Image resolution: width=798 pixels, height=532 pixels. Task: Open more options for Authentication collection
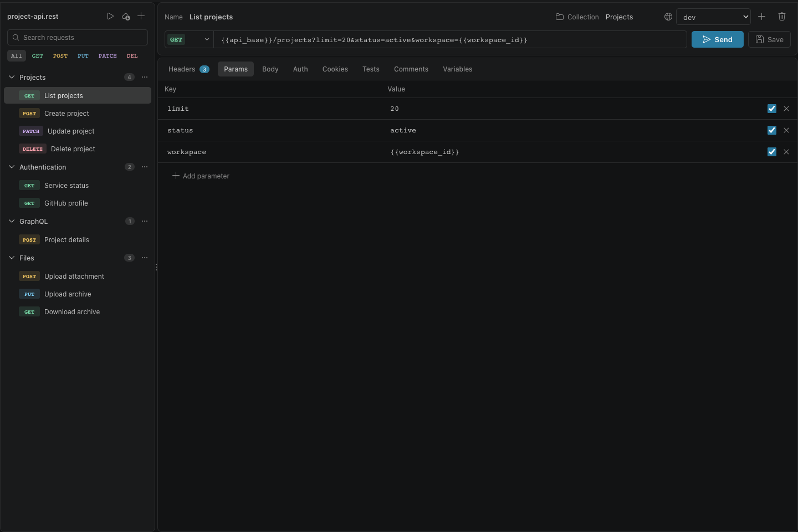point(145,167)
